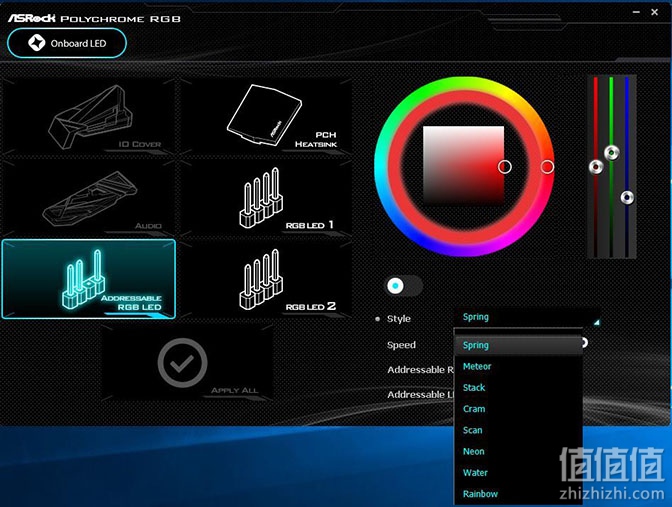
Task: Choose Neon from the style list
Action: point(518,451)
